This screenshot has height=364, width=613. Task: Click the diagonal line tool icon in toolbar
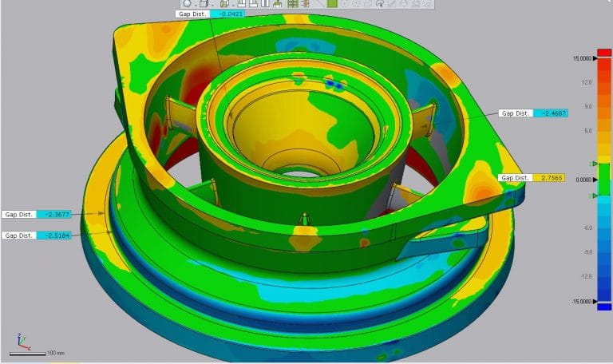[x=319, y=3]
